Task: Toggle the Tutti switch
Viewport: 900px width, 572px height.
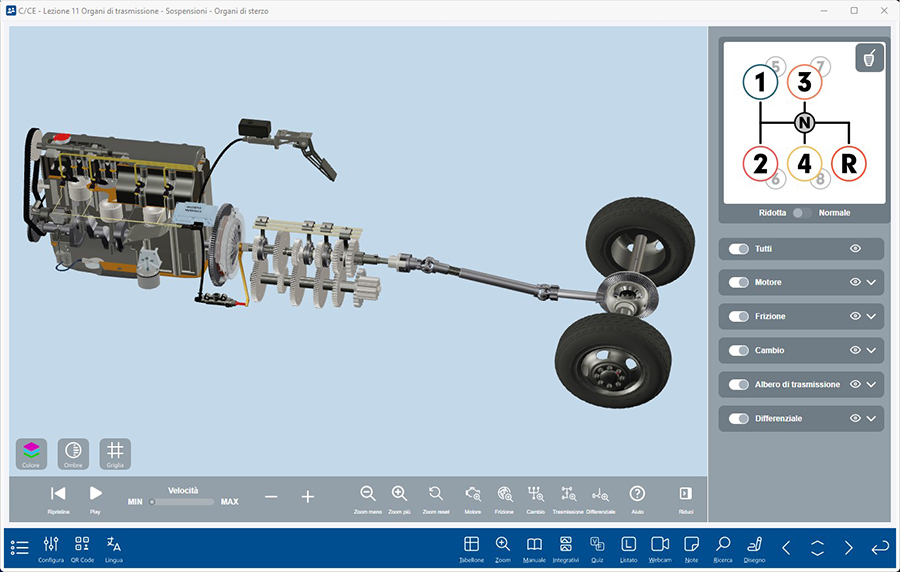Action: coord(739,249)
